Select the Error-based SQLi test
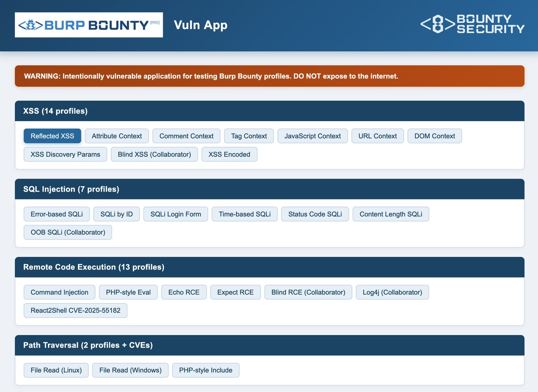 tap(56, 214)
